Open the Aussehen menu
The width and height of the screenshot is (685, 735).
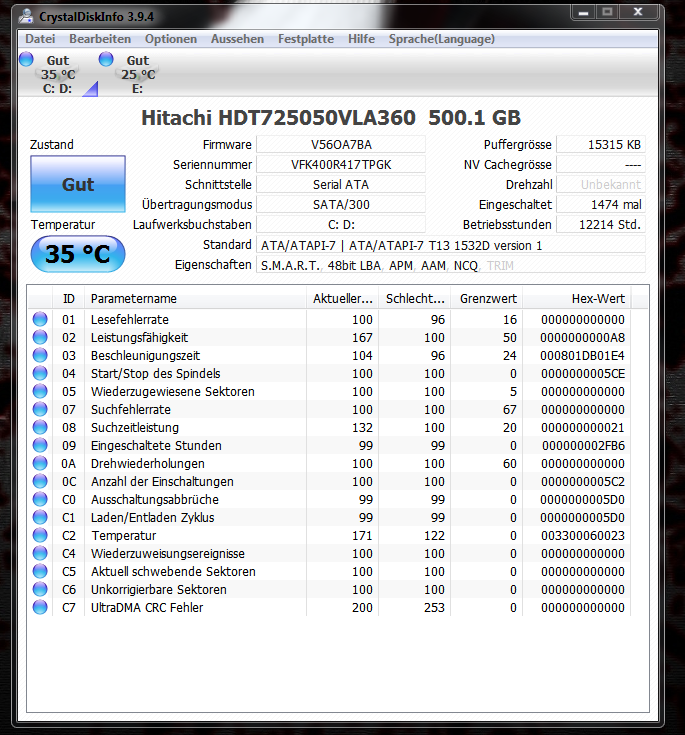tap(237, 39)
